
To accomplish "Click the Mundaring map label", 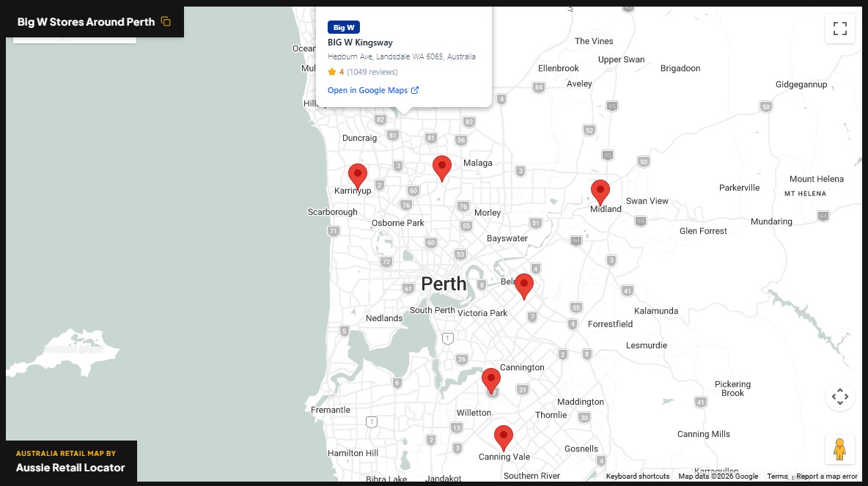I will point(771,221).
